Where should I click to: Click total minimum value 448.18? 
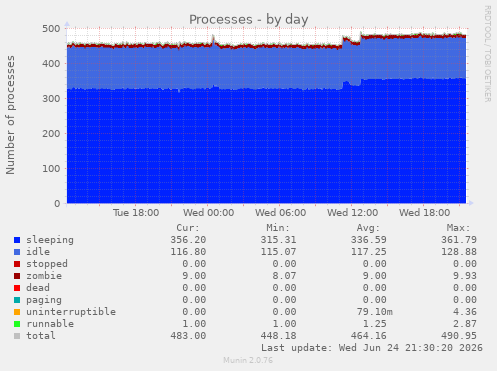point(278,336)
